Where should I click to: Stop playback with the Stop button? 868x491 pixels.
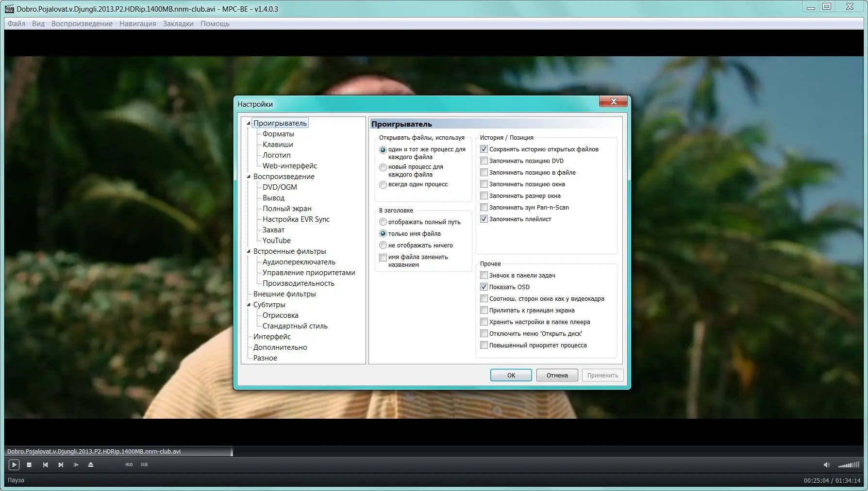(29, 465)
